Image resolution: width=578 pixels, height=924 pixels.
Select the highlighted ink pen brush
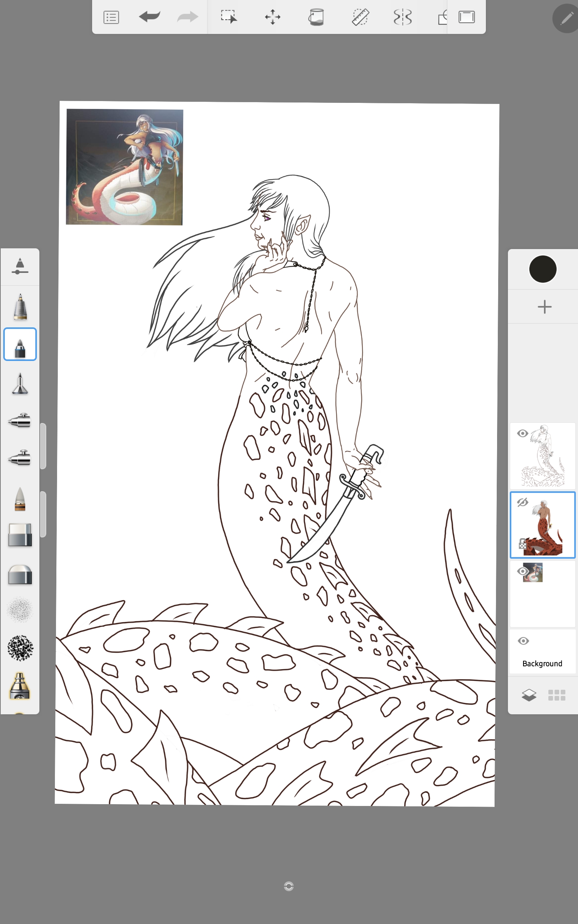pyautogui.click(x=20, y=344)
